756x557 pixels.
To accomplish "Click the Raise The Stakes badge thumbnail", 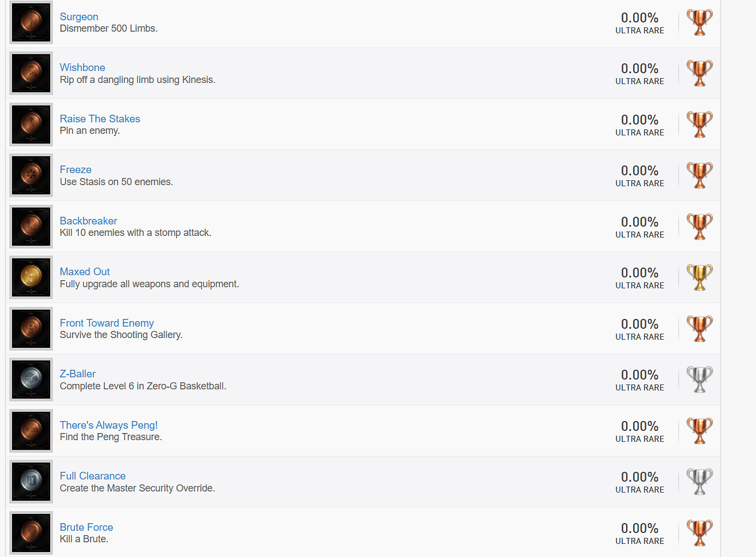I will (31, 125).
